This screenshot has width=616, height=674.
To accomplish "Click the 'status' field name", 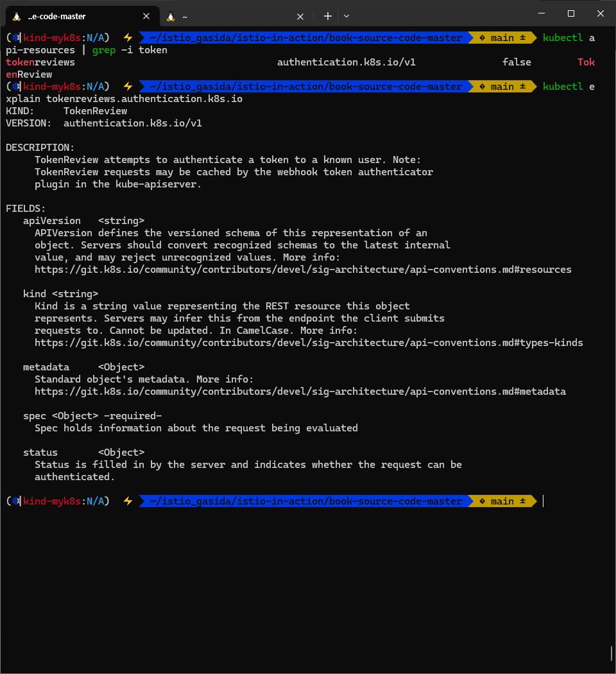I will click(40, 453).
